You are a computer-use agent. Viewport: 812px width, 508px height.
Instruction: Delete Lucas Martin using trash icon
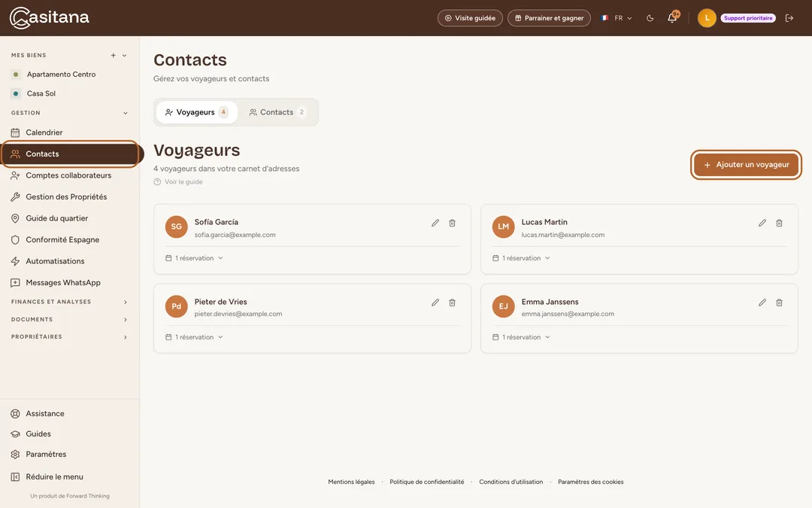pyautogui.click(x=779, y=223)
